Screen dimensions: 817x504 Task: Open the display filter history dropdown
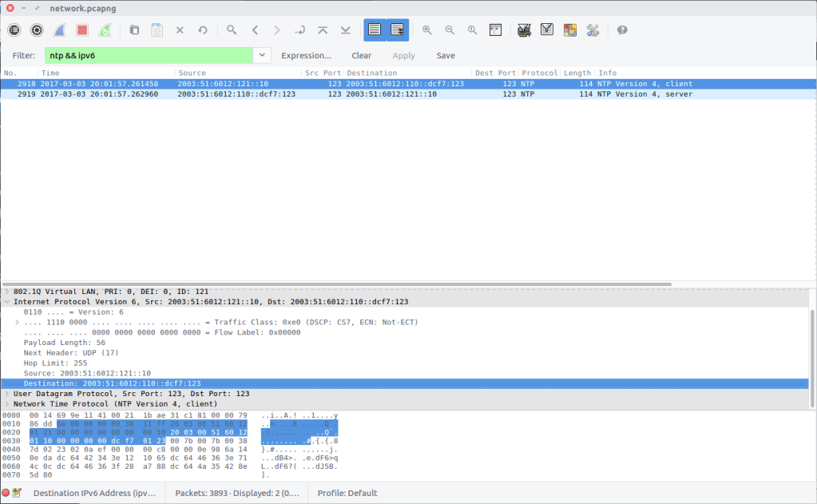coord(262,55)
